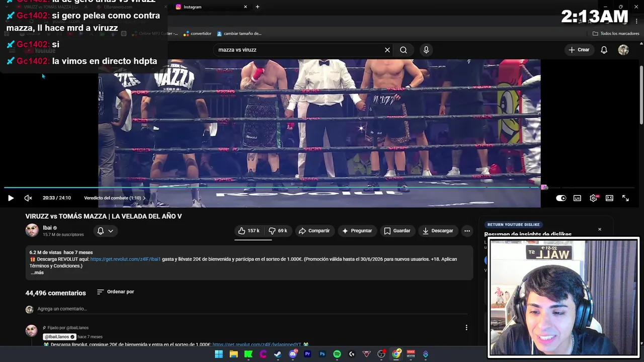Toggle the autoplay switch in player
Image resolution: width=644 pixels, height=362 pixels.
(560, 198)
